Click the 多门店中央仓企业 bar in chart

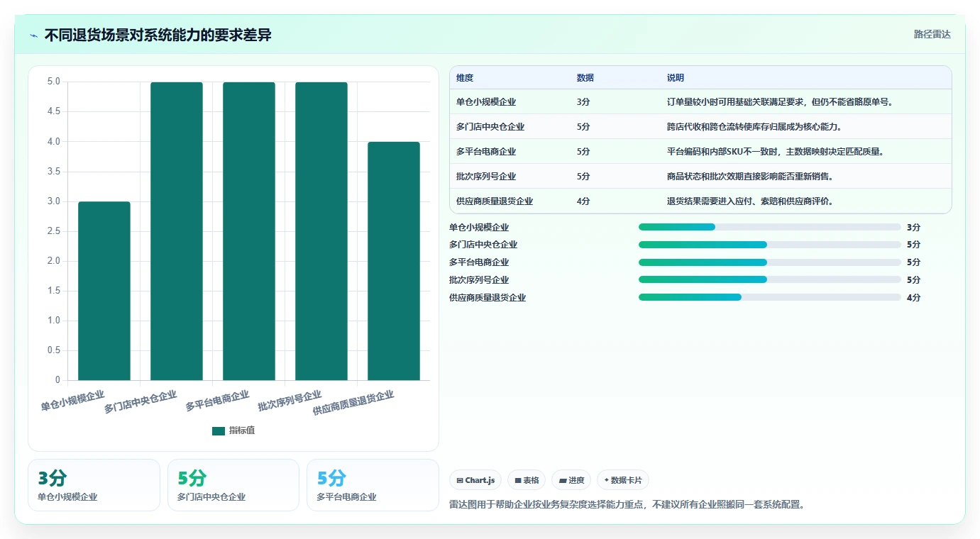[177, 231]
